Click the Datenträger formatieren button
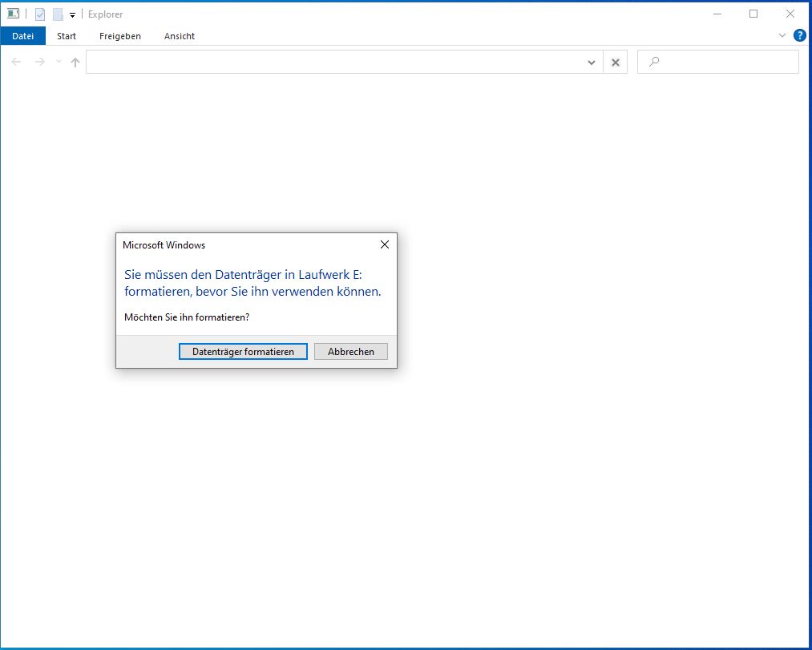The height and width of the screenshot is (650, 812). 243,352
